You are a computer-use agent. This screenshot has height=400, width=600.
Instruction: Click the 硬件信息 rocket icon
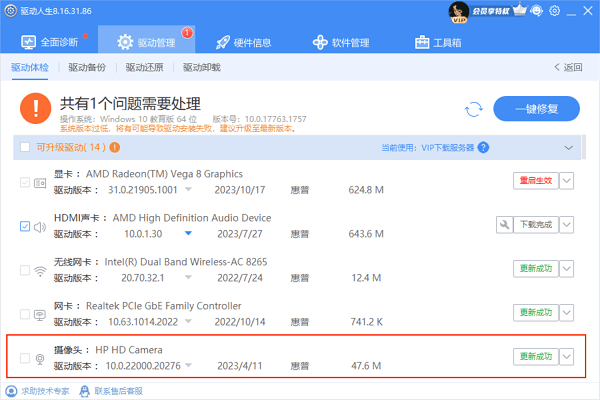(x=223, y=42)
